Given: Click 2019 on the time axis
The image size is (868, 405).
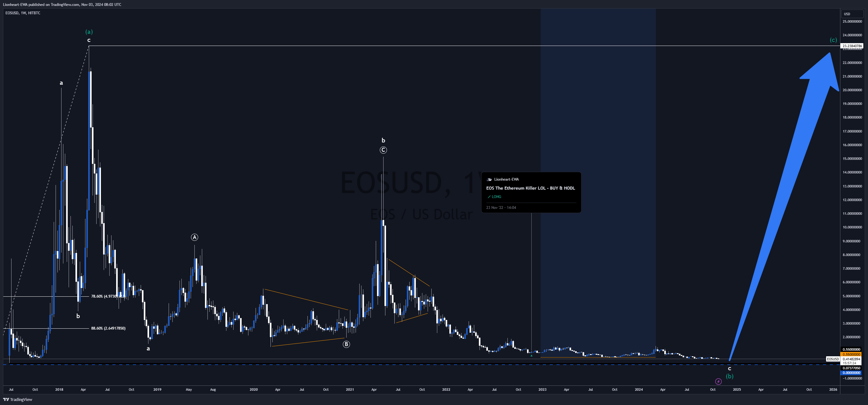Looking at the screenshot, I should pyautogui.click(x=157, y=389).
